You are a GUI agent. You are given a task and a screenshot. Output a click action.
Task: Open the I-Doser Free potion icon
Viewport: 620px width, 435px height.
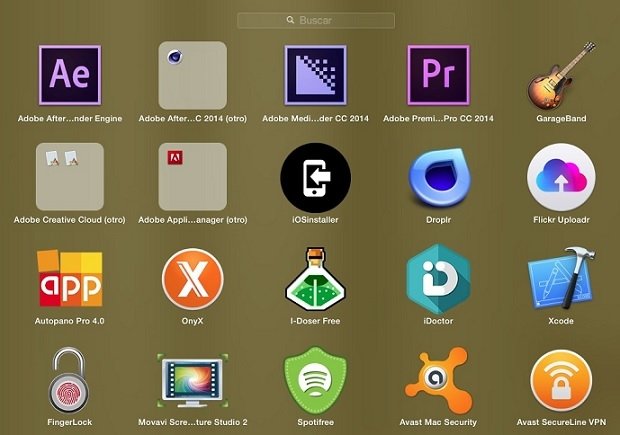pos(316,279)
